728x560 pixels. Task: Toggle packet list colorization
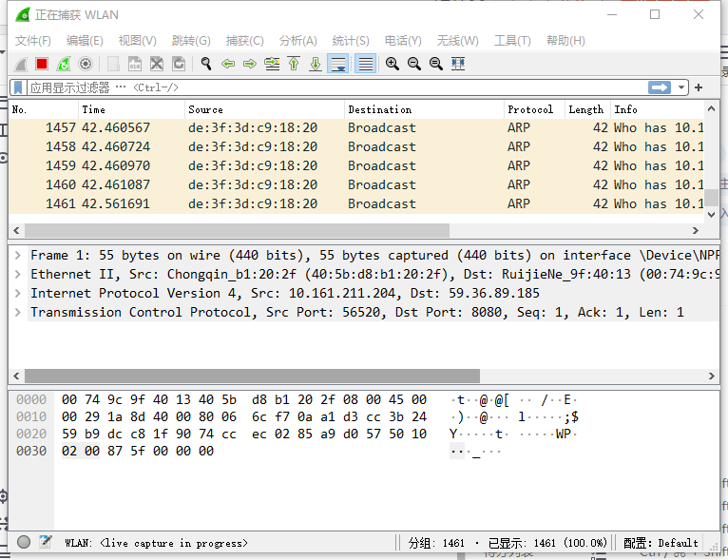(365, 64)
